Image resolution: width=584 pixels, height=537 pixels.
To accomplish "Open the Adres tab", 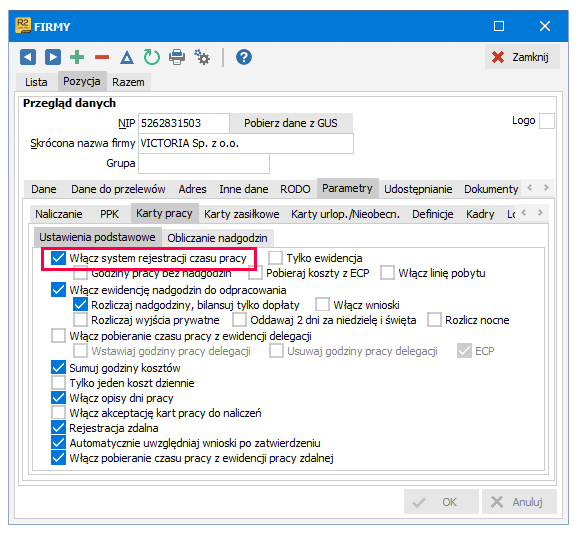I will click(x=192, y=189).
